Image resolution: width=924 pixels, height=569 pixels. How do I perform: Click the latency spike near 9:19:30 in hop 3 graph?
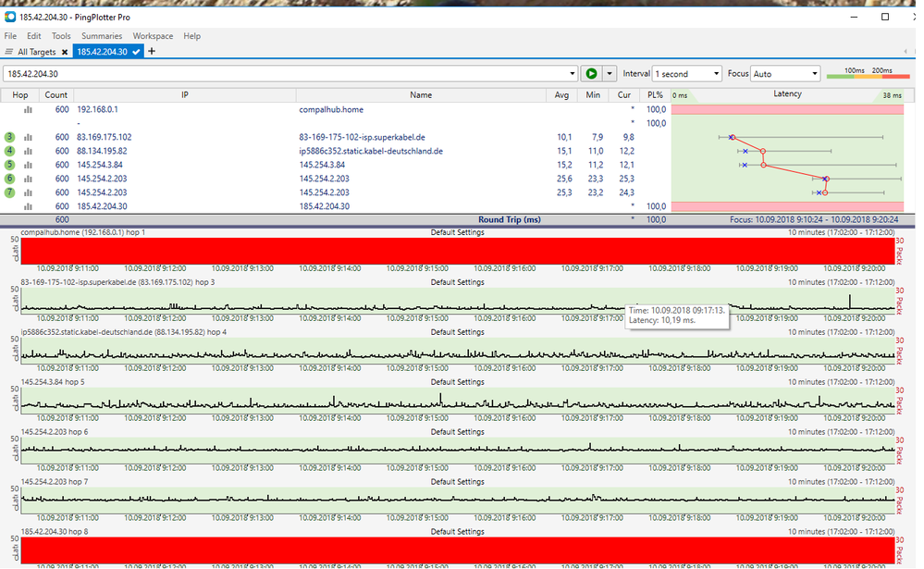click(850, 301)
